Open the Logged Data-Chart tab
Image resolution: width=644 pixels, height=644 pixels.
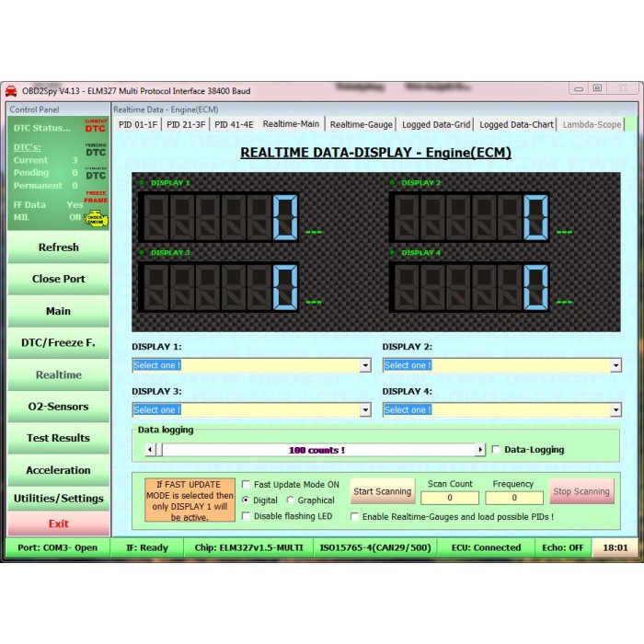point(516,124)
